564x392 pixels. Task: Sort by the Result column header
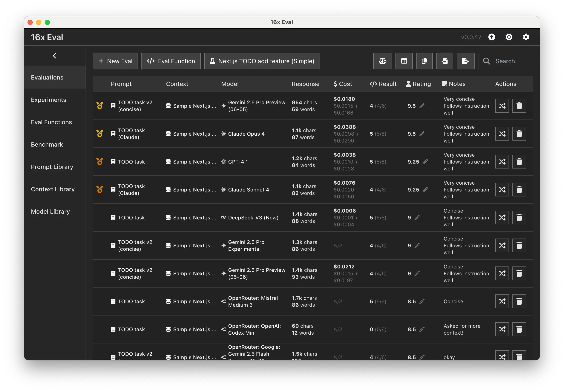pyautogui.click(x=383, y=84)
